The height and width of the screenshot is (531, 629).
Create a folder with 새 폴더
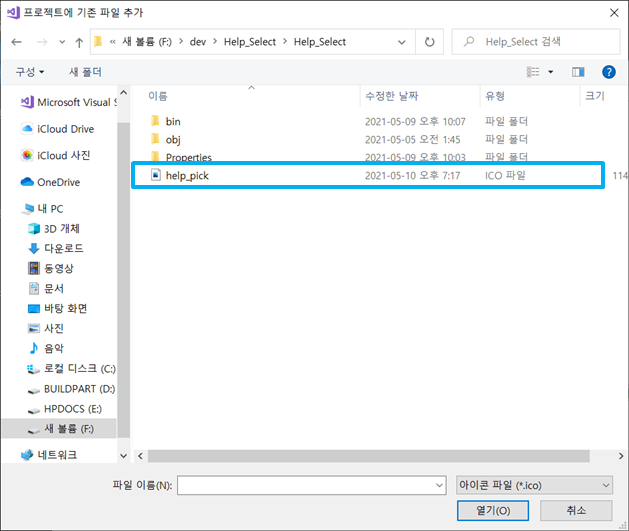(85, 72)
